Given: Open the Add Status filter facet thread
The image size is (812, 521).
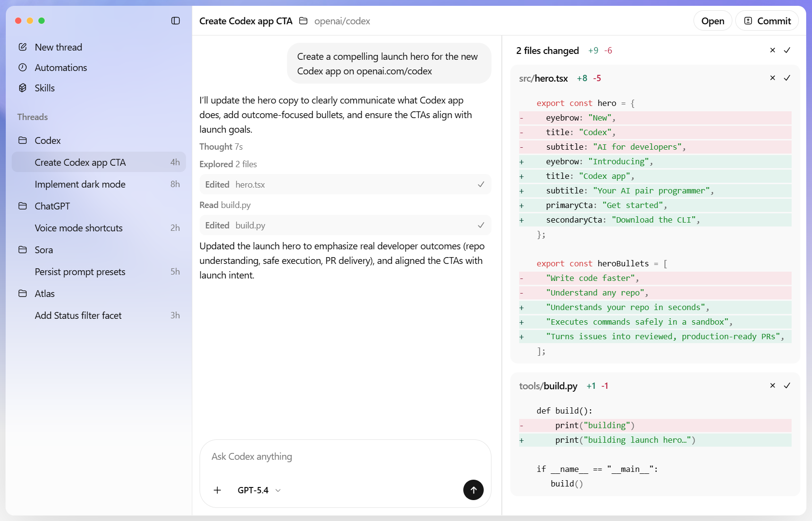Looking at the screenshot, I should (x=99, y=315).
